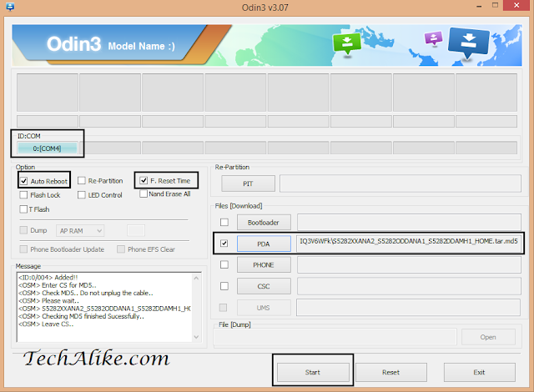Image resolution: width=534 pixels, height=392 pixels.
Task: Uncheck the PDA file checkbox
Action: 224,244
